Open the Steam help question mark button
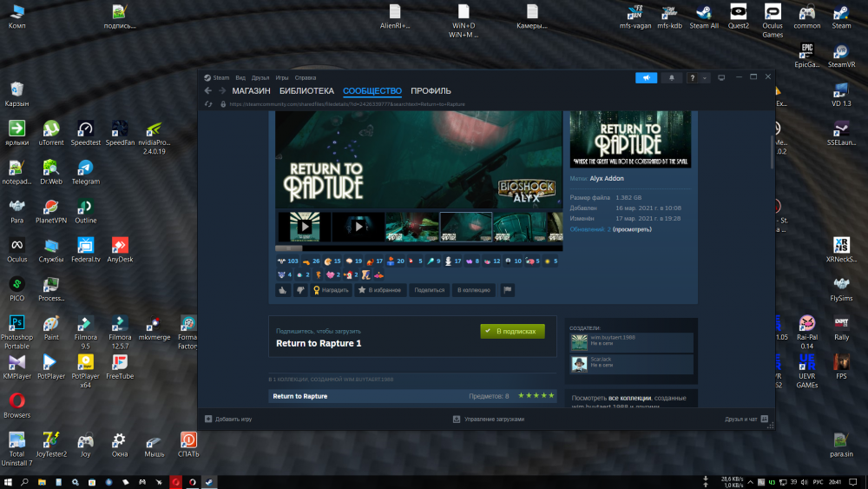This screenshot has height=489, width=868. (x=692, y=77)
